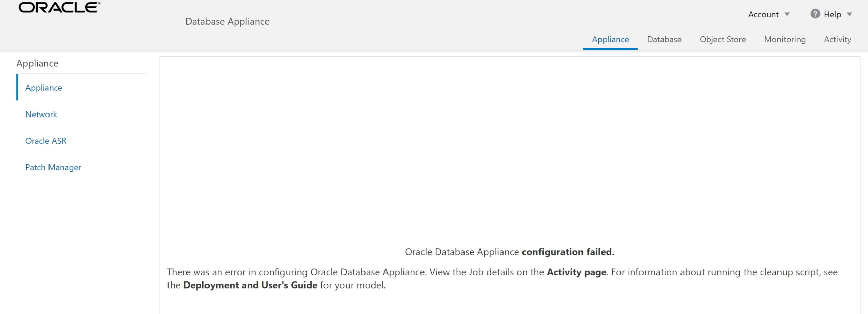Expand the Help dropdown arrow
The width and height of the screenshot is (868, 314).
pos(849,14)
